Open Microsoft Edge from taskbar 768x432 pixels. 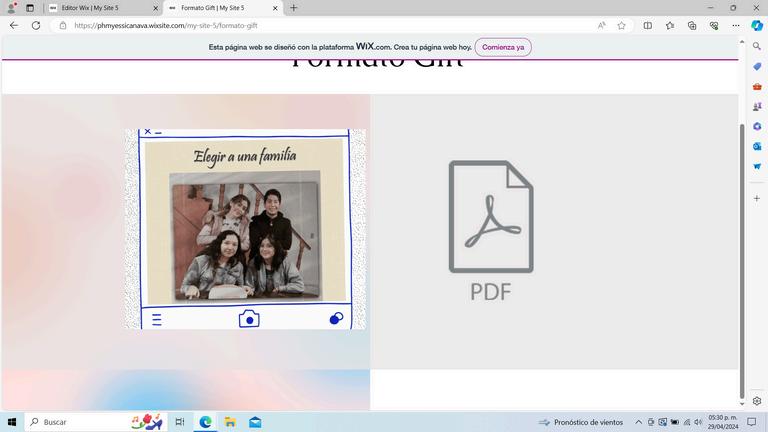[x=205, y=422]
